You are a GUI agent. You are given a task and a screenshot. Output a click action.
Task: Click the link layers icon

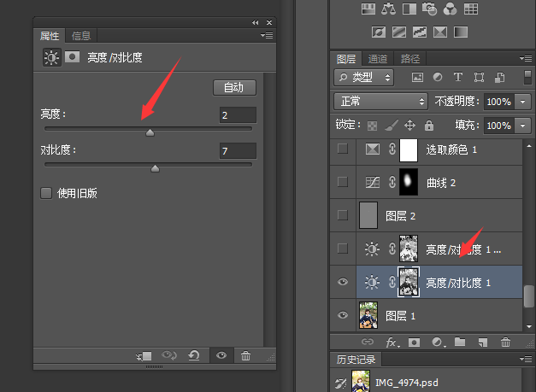(x=368, y=342)
